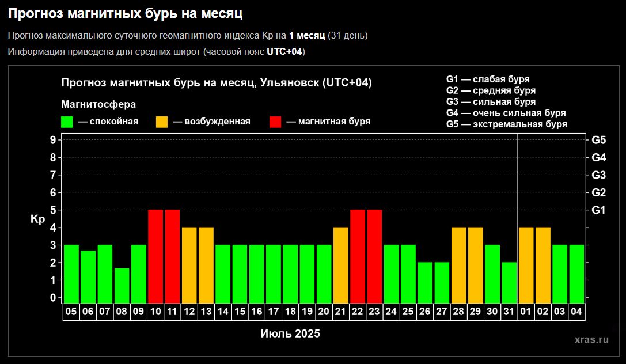Click the shortest green bar on day 08
This screenshot has width=626, height=364.
point(122,285)
